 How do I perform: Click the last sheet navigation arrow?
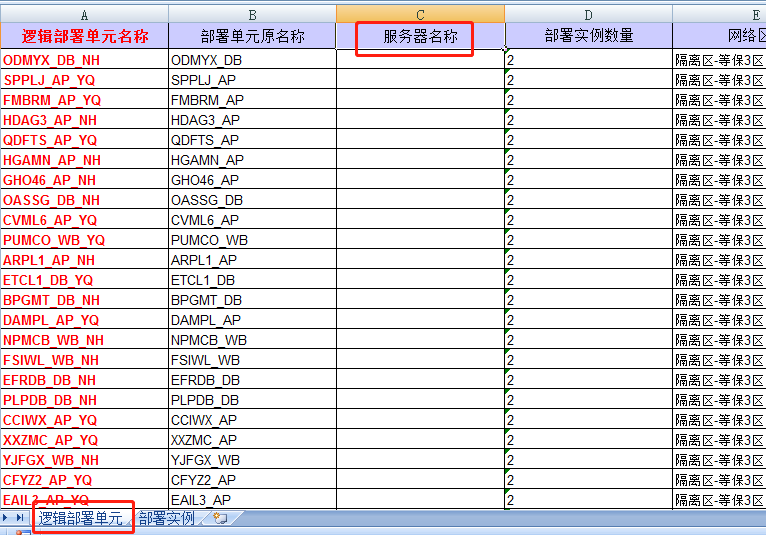pyautogui.click(x=20, y=517)
